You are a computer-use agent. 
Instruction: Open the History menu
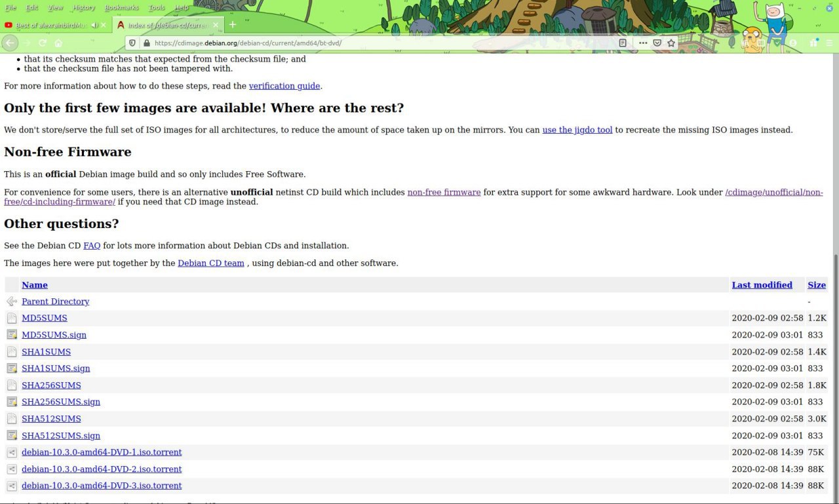[84, 7]
